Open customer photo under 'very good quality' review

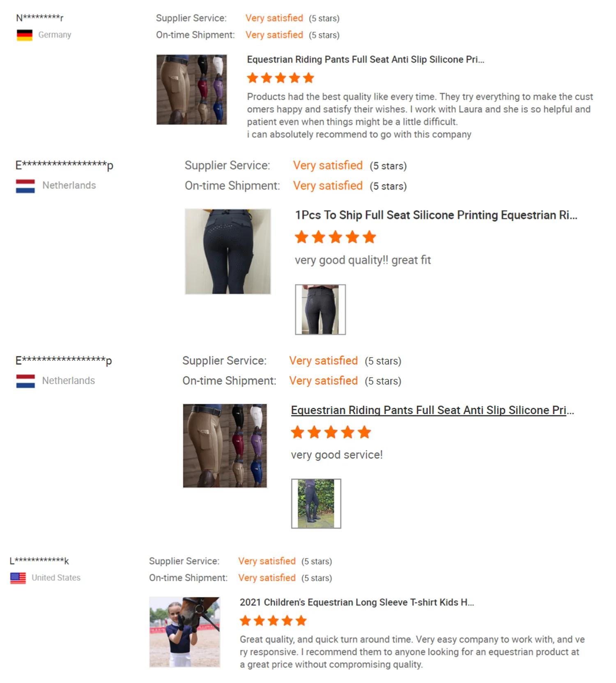[320, 309]
